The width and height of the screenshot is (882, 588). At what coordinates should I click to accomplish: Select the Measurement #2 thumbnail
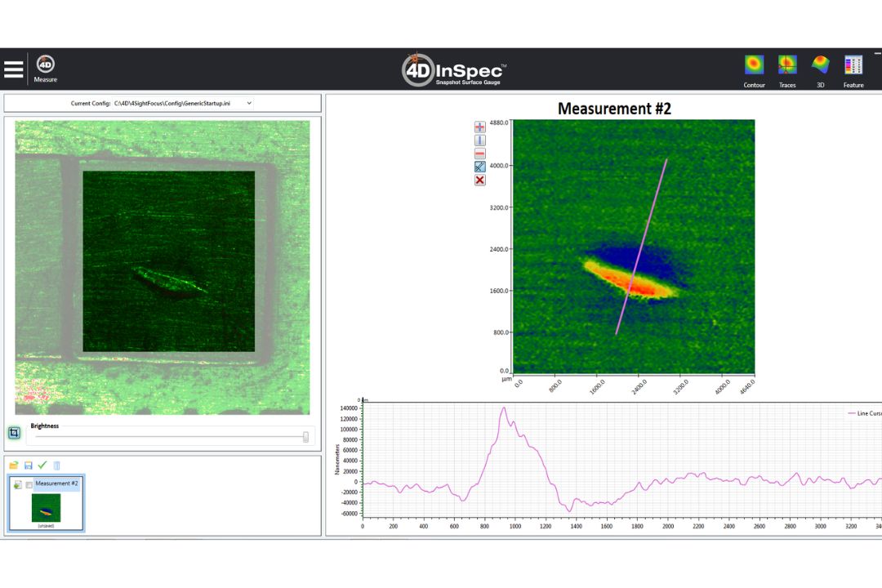coord(46,507)
